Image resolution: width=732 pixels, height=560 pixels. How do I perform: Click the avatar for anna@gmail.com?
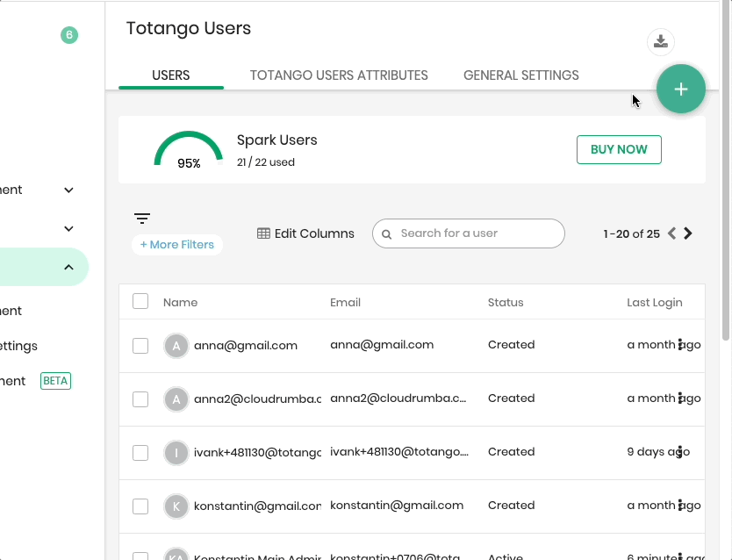(176, 346)
